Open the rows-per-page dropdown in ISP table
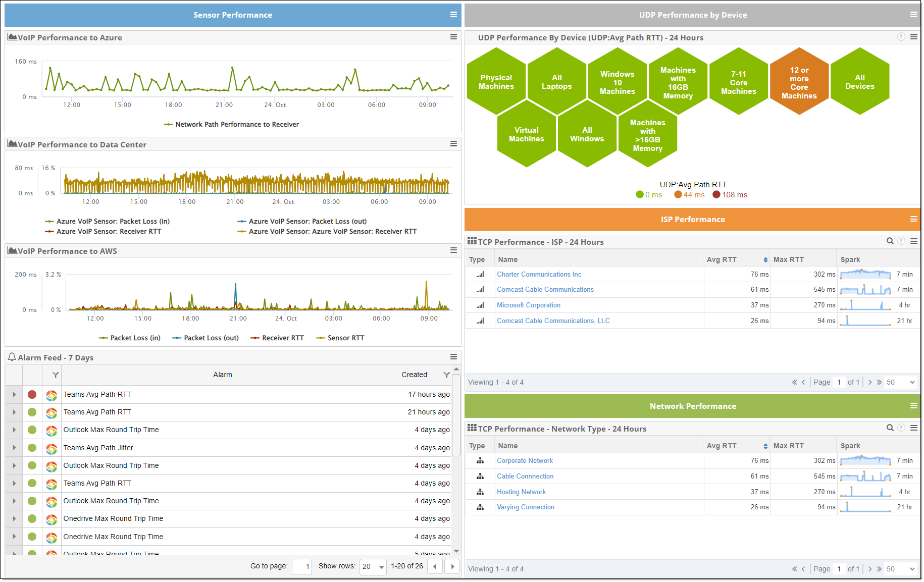Image resolution: width=924 pixels, height=582 pixels. [901, 382]
